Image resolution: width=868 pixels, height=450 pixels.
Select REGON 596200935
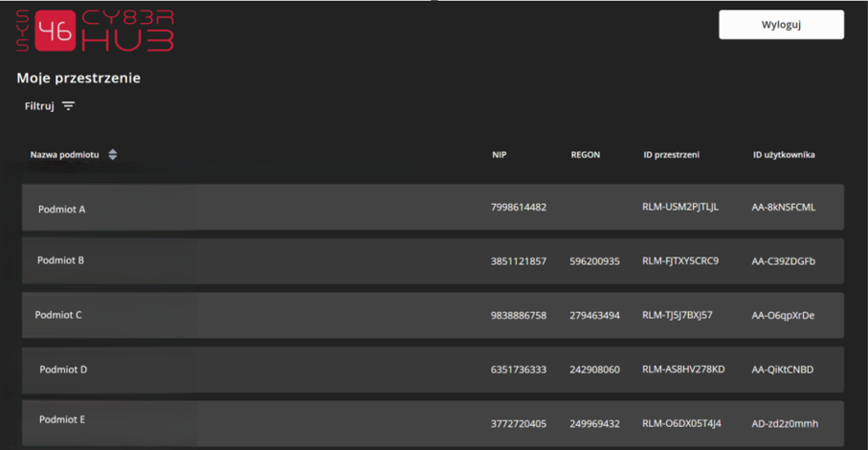(x=595, y=261)
